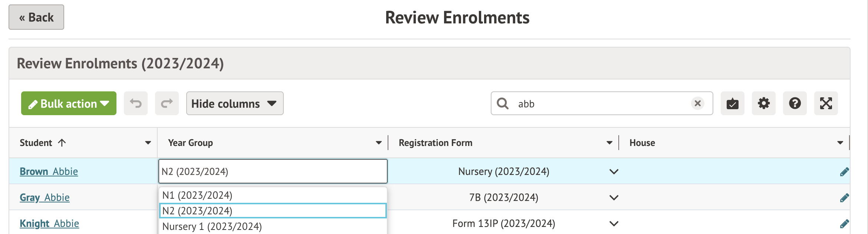Choose Nursery 1 (2023/2024) option
Viewport: 868px width, 234px height.
[212, 227]
